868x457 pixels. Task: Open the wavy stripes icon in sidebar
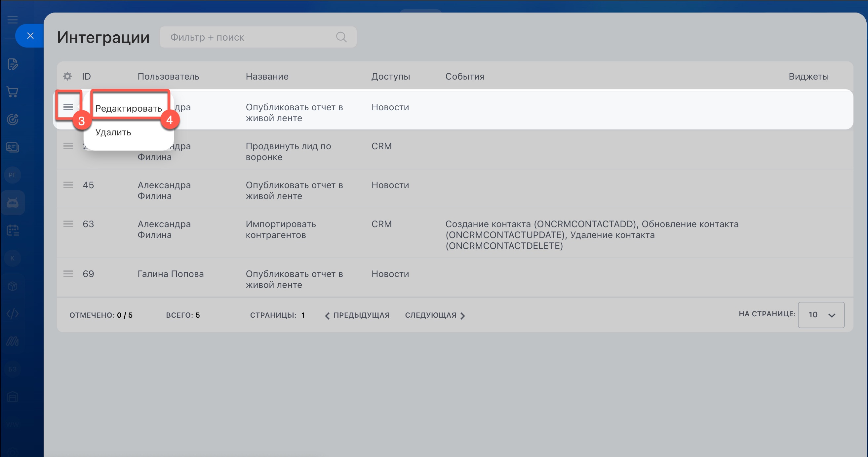(x=13, y=341)
